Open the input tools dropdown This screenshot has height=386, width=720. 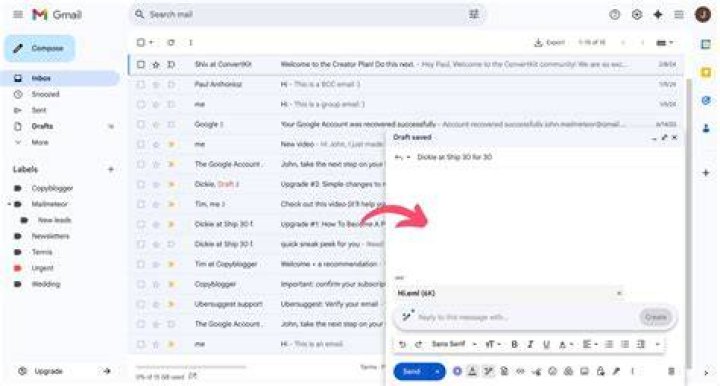pos(665,43)
